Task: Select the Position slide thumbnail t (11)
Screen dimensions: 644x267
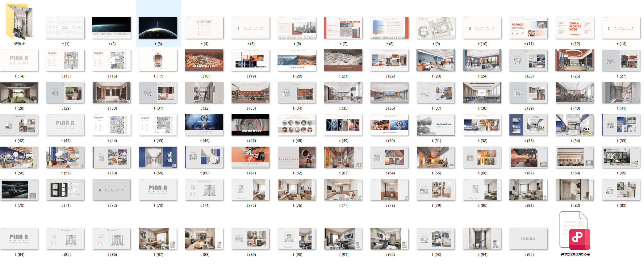Action: (528, 28)
